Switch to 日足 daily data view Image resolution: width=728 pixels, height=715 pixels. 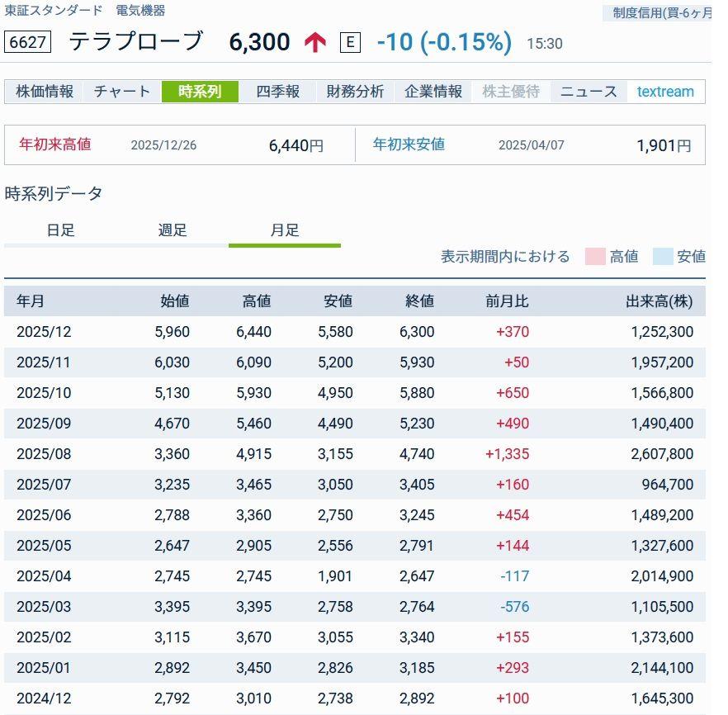pyautogui.click(x=60, y=230)
